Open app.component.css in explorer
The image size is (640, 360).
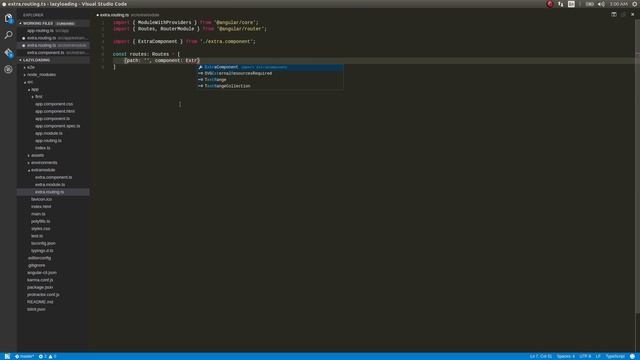tap(54, 104)
